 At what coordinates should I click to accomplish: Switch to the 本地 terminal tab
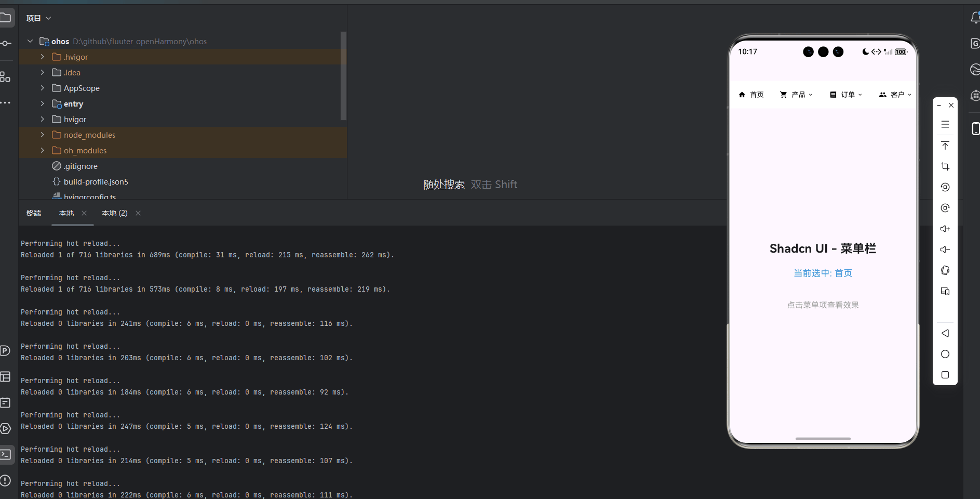pyautogui.click(x=66, y=213)
